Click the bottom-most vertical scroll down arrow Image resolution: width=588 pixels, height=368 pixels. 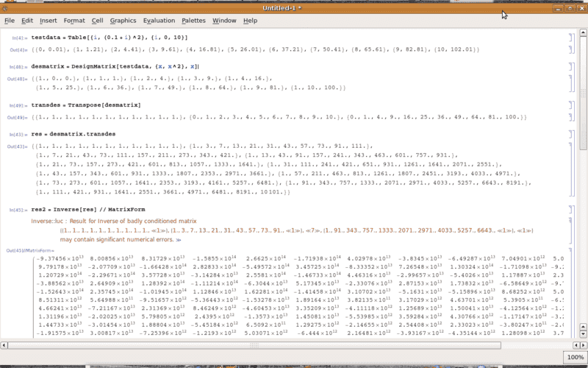(583, 334)
